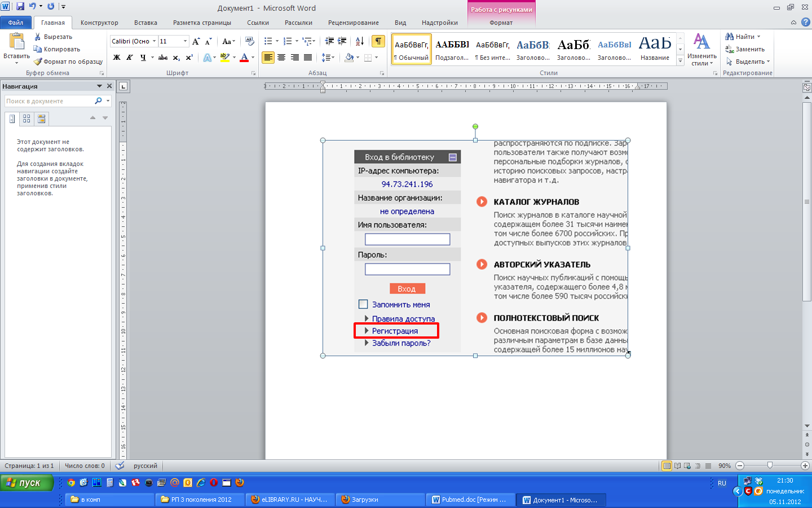This screenshot has height=508, width=812.
Task: Undo the last action
Action: pos(32,6)
